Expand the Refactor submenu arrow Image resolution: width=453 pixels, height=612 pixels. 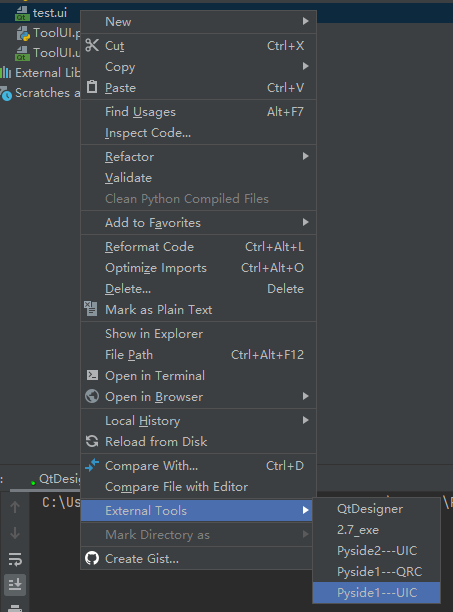(x=306, y=156)
